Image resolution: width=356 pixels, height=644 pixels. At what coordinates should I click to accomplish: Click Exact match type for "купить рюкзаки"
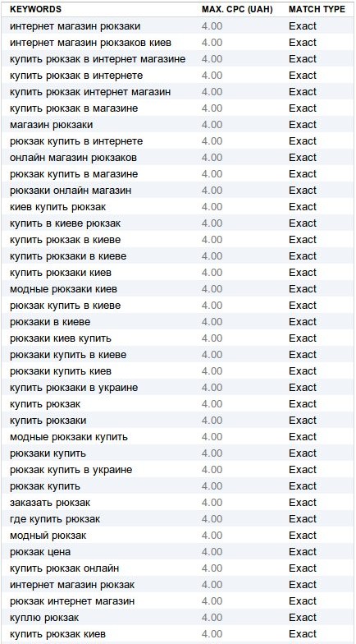point(303,421)
